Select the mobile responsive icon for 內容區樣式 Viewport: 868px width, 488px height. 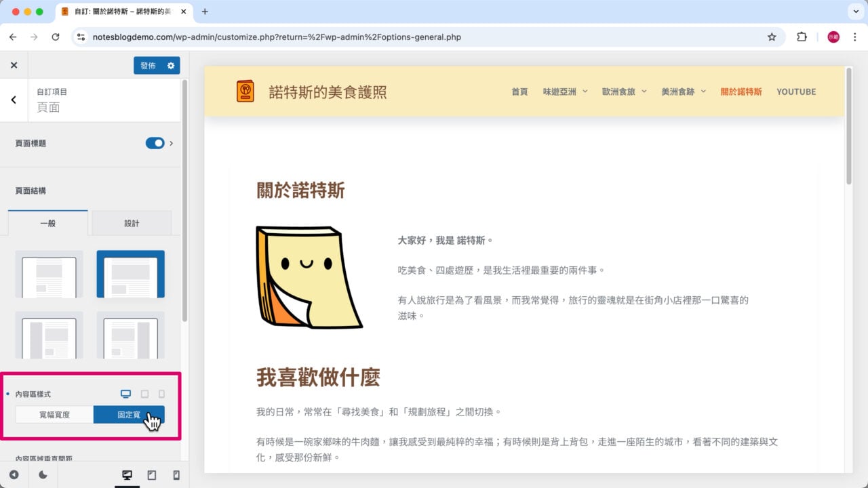pyautogui.click(x=161, y=394)
